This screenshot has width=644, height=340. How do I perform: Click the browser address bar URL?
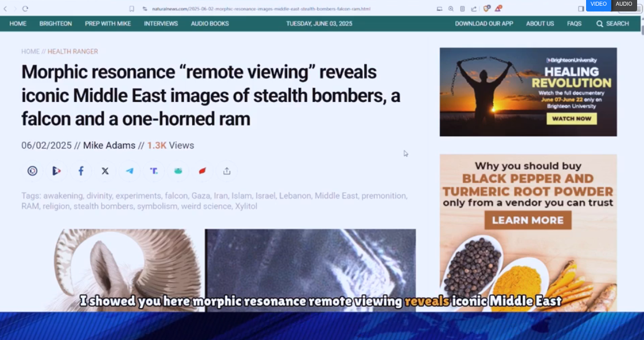(x=259, y=9)
